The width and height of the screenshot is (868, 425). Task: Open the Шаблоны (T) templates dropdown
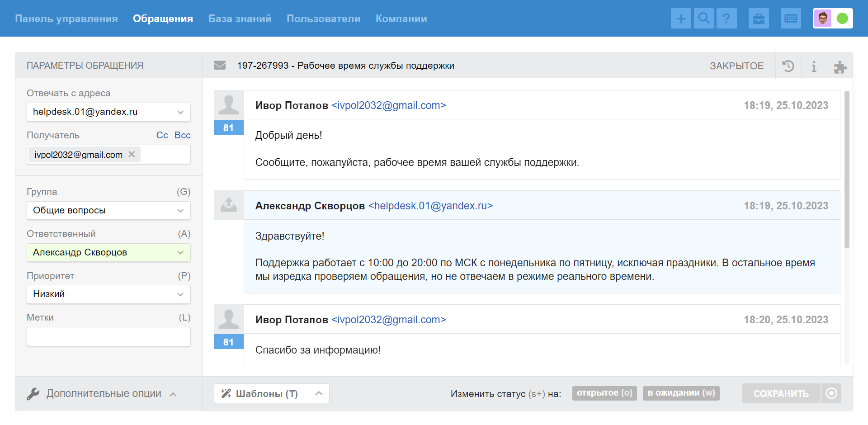(271, 393)
